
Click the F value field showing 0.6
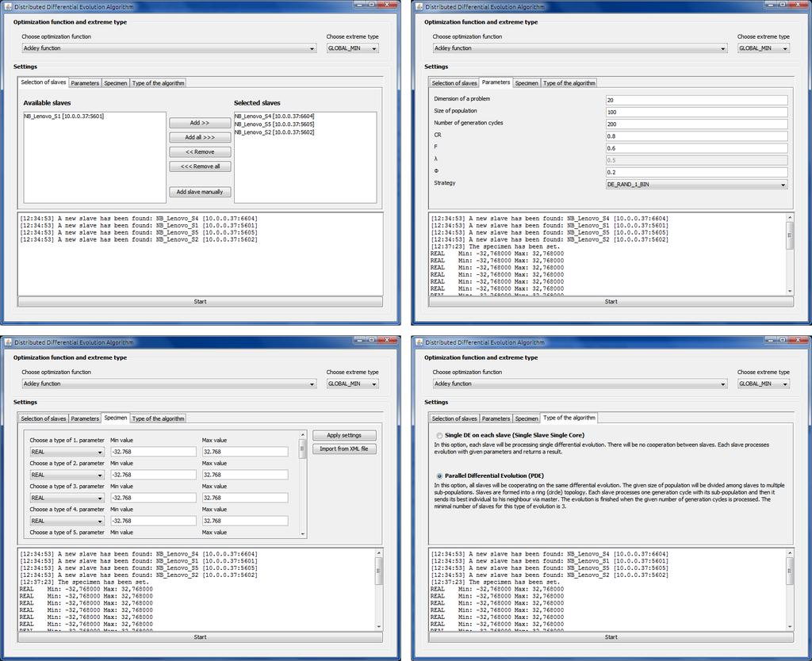click(696, 148)
